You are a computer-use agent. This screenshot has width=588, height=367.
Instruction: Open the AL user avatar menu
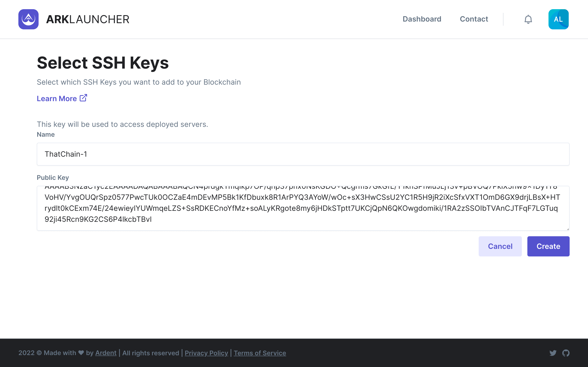(558, 19)
